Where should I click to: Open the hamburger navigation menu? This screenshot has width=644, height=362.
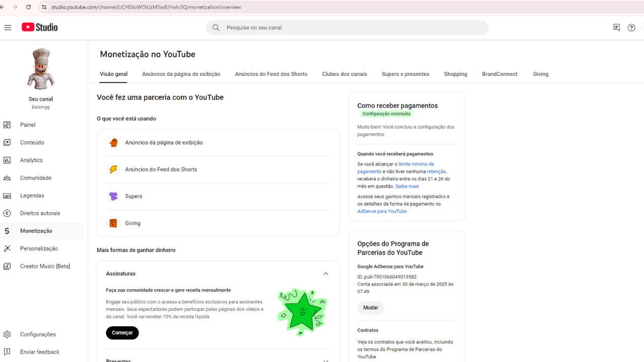(x=8, y=28)
